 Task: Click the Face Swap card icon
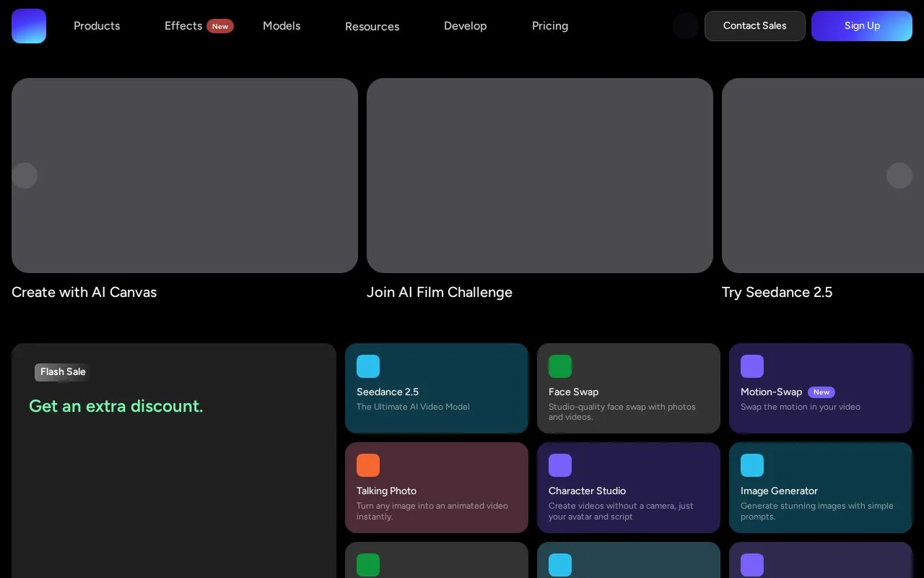(560, 366)
